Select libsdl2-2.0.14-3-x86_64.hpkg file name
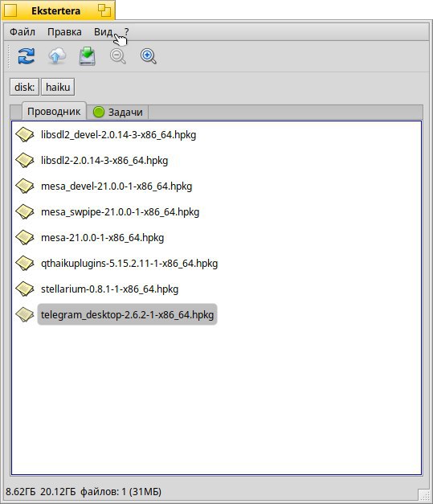The width and height of the screenshot is (433, 504). 104,161
